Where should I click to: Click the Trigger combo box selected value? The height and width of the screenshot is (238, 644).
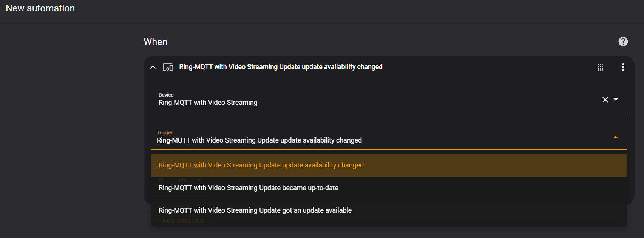tap(259, 140)
